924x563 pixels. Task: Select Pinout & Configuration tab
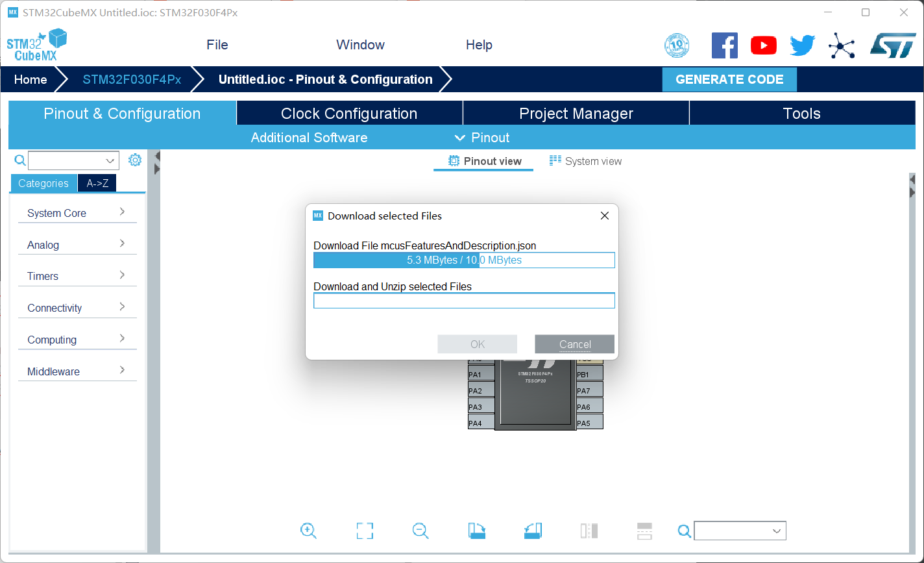tap(122, 113)
